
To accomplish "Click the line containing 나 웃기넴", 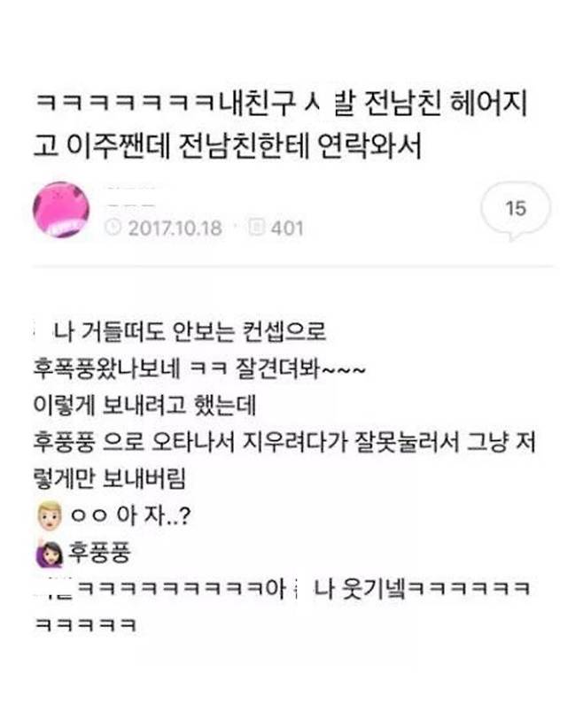I will [283, 590].
